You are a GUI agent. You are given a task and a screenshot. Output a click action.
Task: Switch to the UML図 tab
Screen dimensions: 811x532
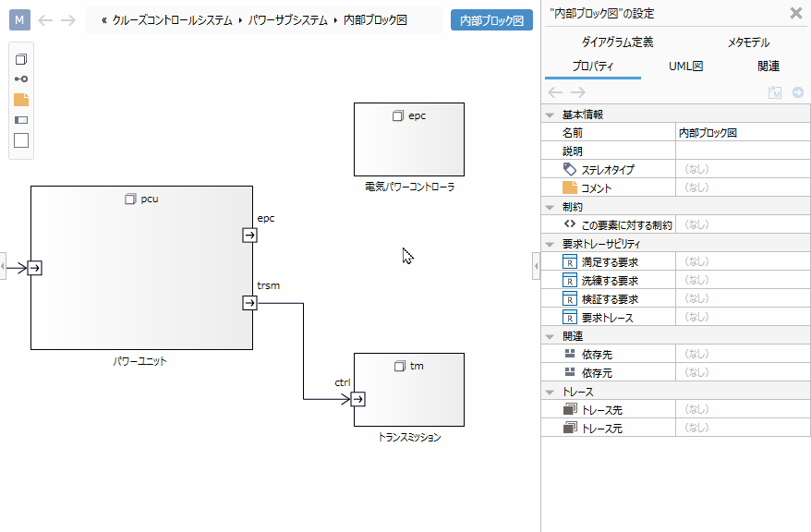685,66
